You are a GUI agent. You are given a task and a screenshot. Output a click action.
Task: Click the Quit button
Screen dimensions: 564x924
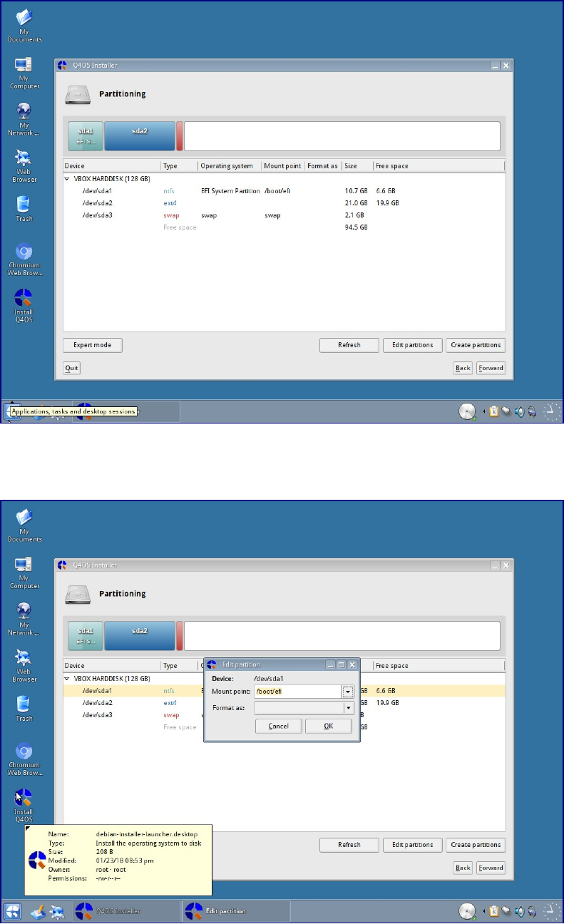click(x=71, y=368)
